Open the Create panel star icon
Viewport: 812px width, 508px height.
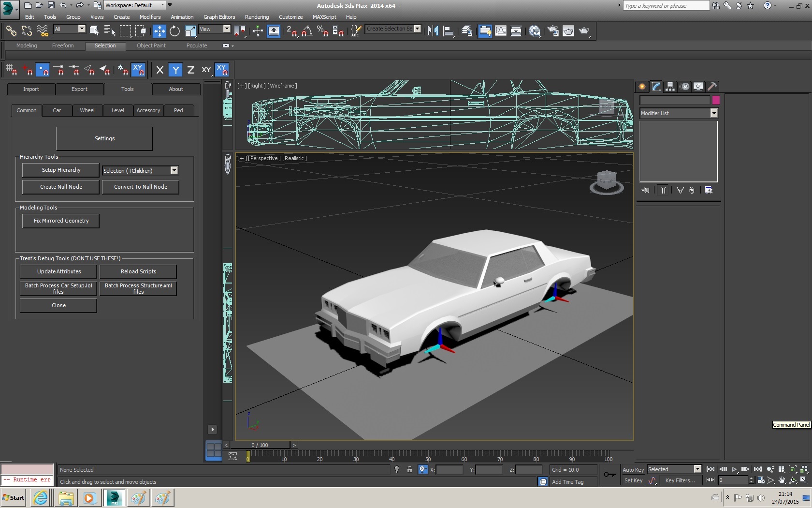642,87
